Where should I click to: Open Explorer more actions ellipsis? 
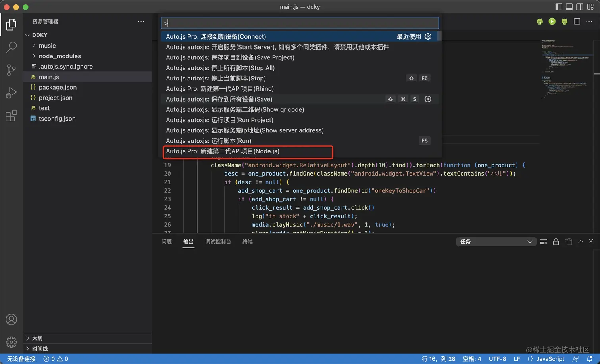[x=141, y=21]
